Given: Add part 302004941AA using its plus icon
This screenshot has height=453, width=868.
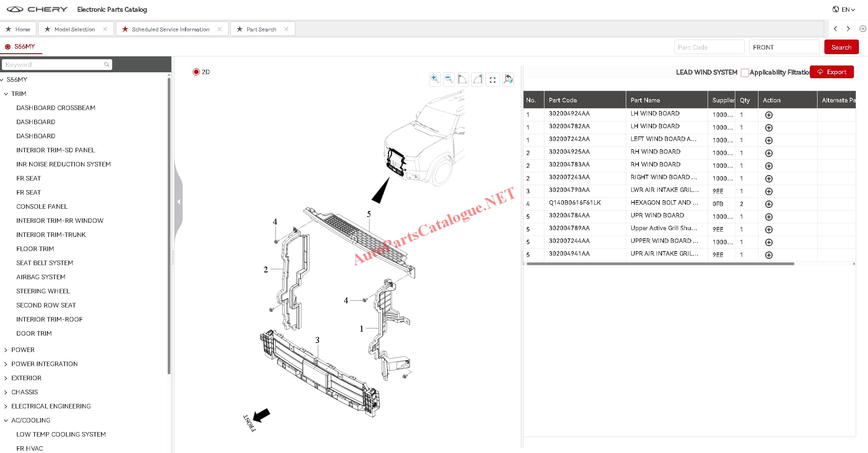Looking at the screenshot, I should 769,255.
